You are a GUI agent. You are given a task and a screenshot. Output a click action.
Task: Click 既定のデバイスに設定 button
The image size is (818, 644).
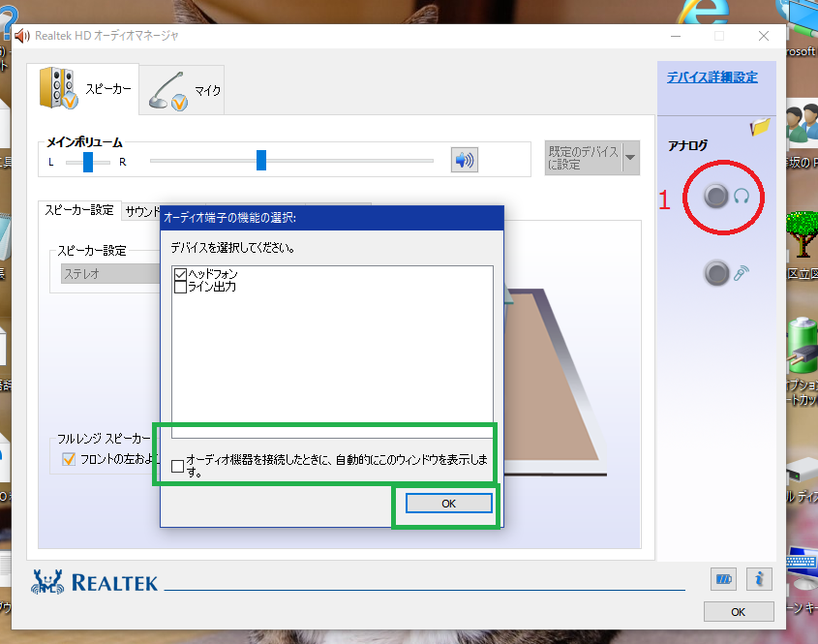(583, 158)
